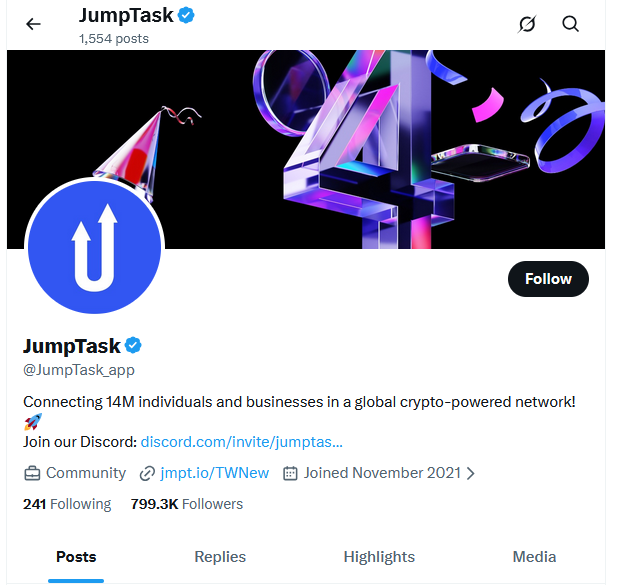The width and height of the screenshot is (622, 585).
Task: Click the link chain icon
Action: [148, 473]
